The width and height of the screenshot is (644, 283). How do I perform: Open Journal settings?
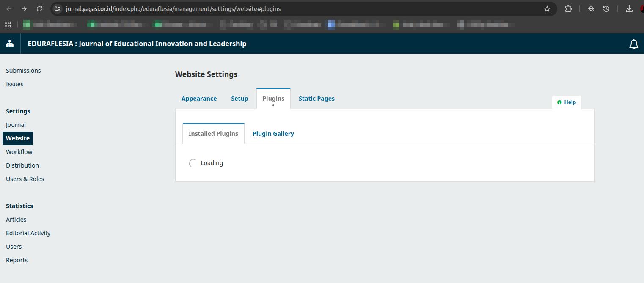16,125
